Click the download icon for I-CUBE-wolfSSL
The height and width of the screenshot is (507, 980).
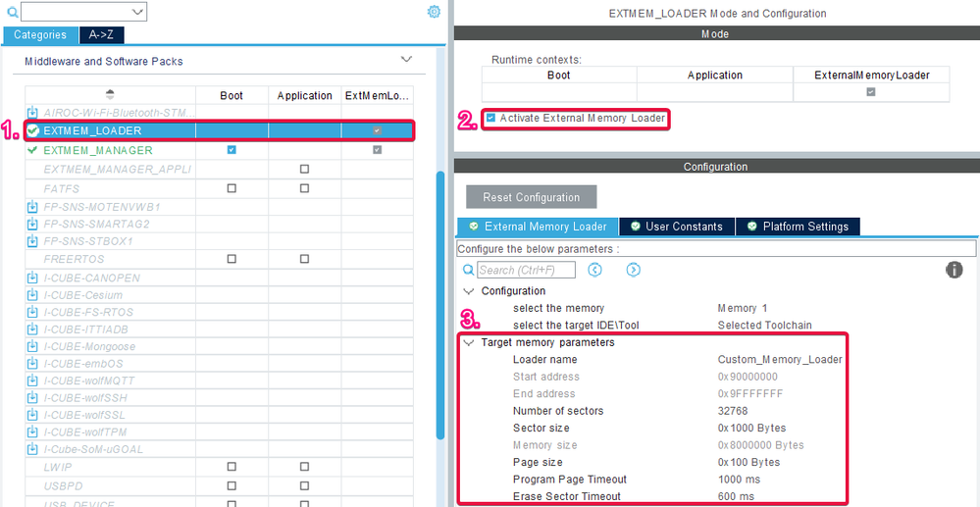click(32, 415)
